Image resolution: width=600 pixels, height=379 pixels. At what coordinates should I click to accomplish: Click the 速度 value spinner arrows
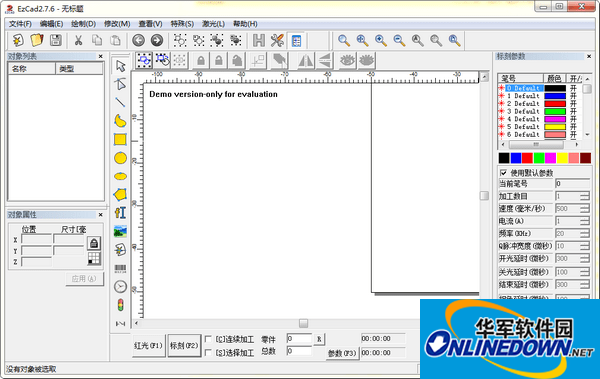click(x=585, y=209)
